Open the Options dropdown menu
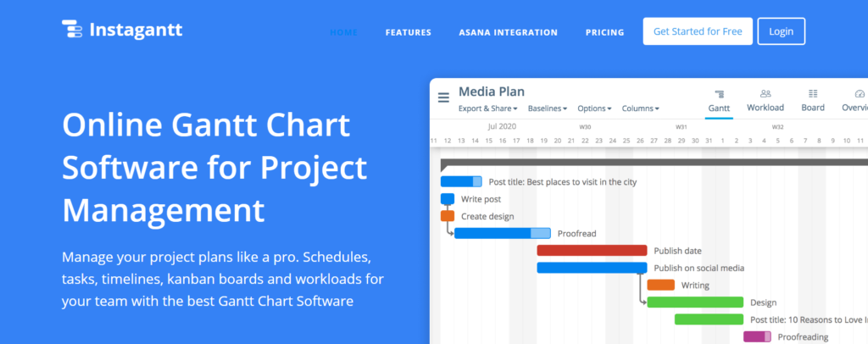Viewport: 868px width, 344px height. click(594, 108)
